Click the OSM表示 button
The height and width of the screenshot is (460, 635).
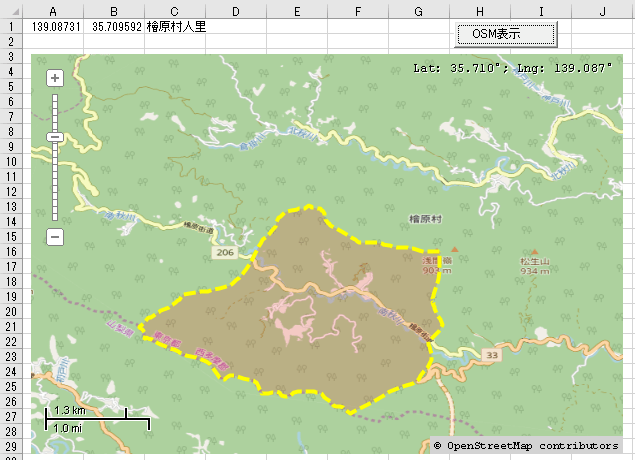click(505, 34)
